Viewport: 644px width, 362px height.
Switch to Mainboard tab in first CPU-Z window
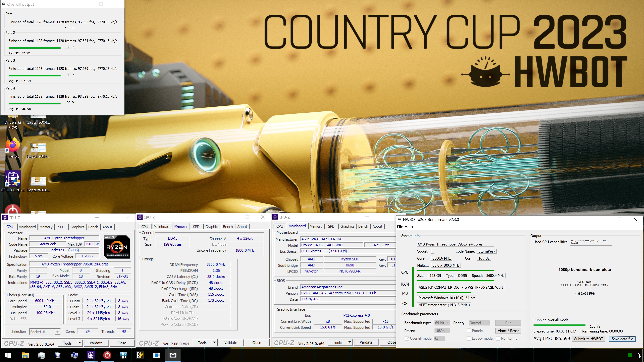pyautogui.click(x=27, y=227)
